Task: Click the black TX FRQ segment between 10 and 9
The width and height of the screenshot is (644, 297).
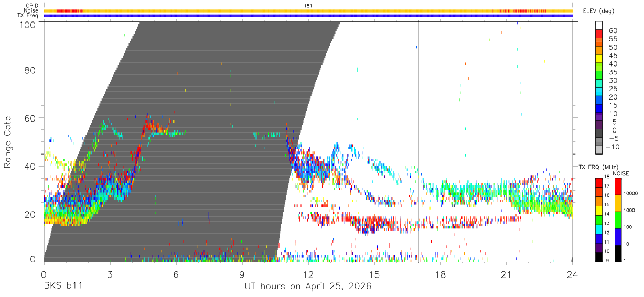Action: coord(599,257)
